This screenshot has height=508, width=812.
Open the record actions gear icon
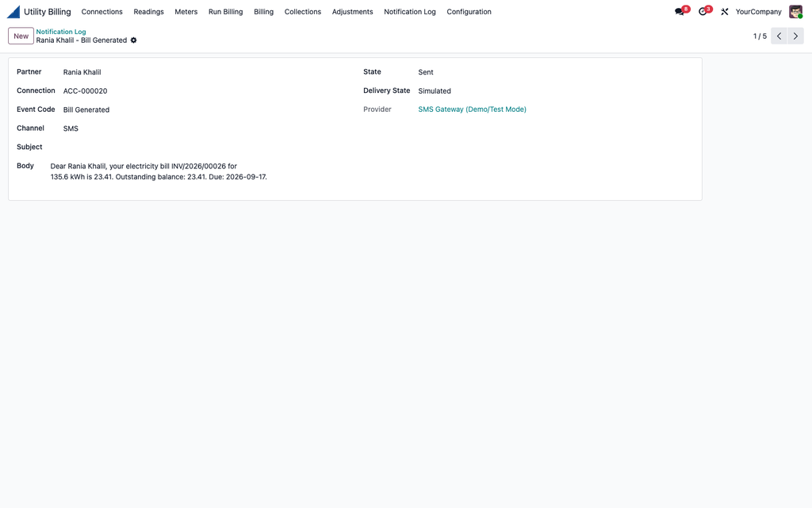coord(133,40)
